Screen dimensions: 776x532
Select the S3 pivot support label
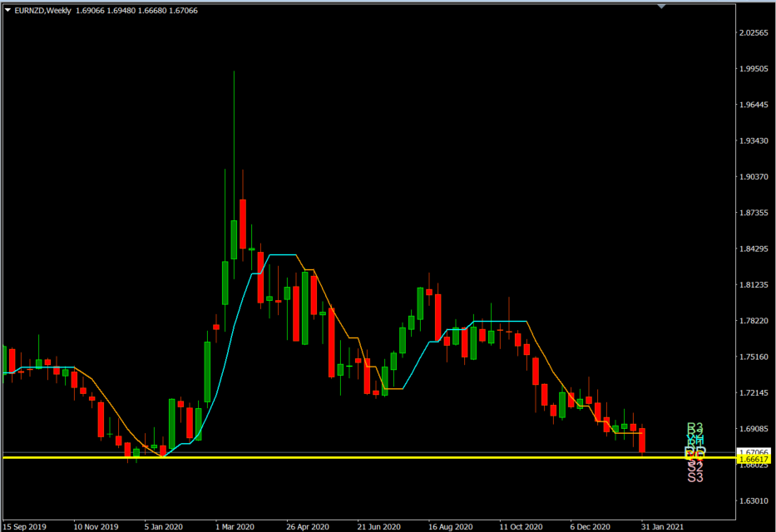pos(694,476)
